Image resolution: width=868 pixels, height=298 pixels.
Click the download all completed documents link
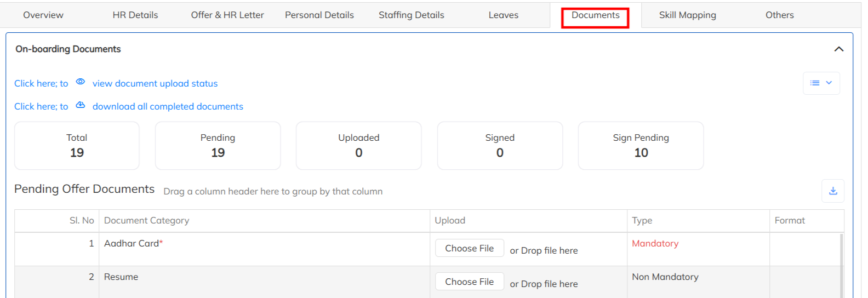click(168, 107)
